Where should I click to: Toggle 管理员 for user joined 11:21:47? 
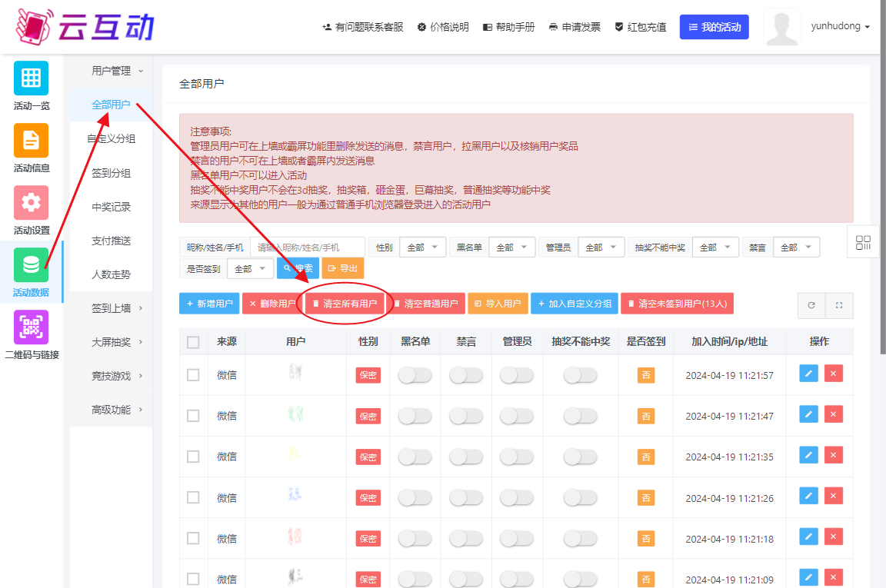pyautogui.click(x=517, y=417)
